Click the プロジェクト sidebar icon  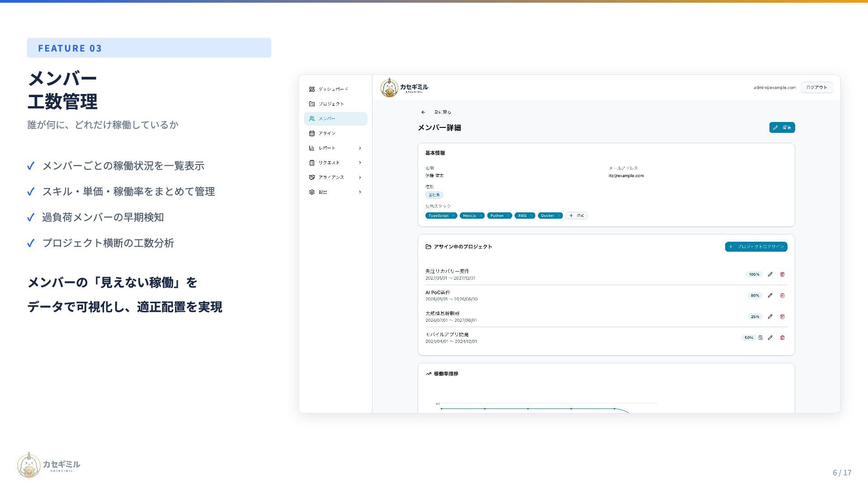tap(312, 104)
